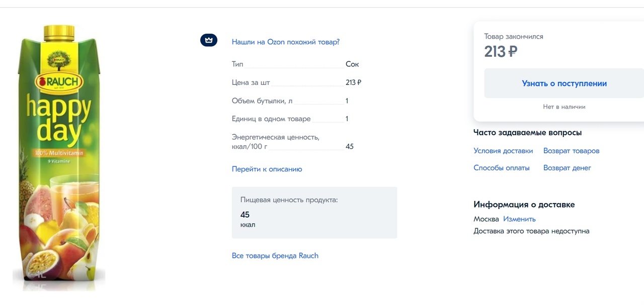Click the crown badge icon
This screenshot has width=644, height=305.
[209, 40]
